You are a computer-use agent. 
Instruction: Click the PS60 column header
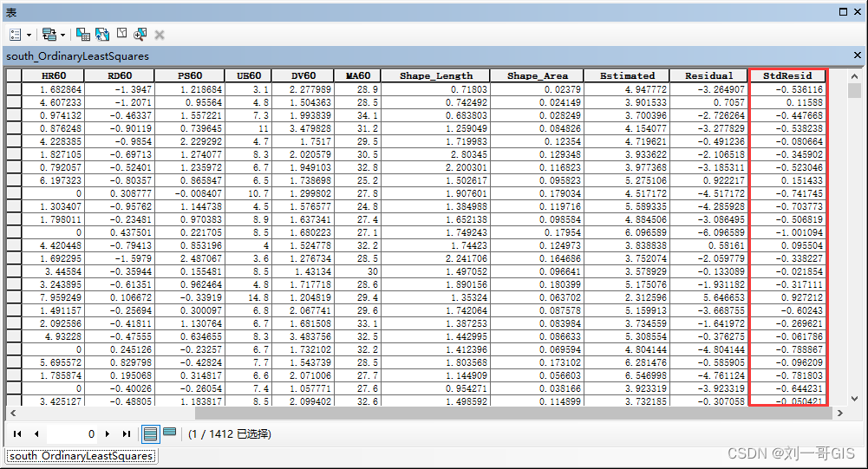pyautogui.click(x=190, y=76)
